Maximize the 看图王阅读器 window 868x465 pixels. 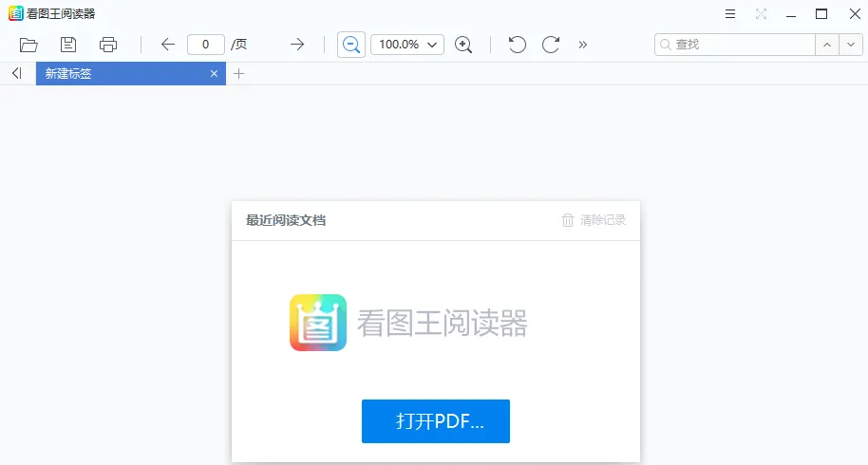821,14
